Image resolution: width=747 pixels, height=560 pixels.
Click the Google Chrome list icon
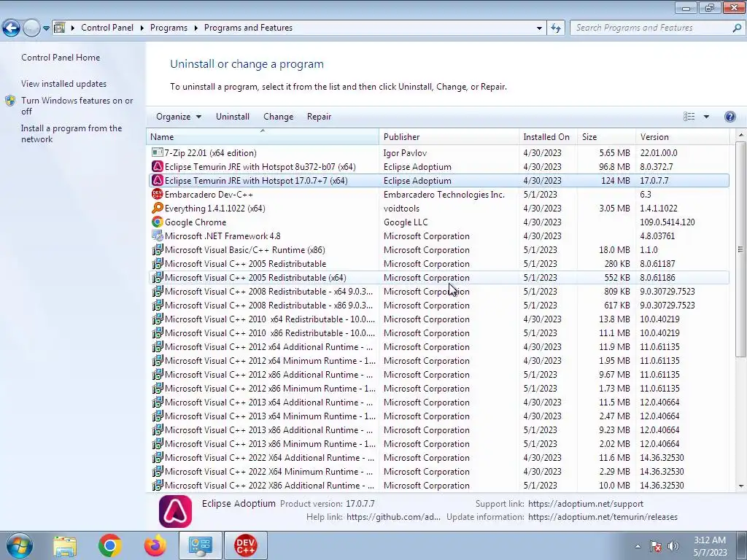click(157, 222)
